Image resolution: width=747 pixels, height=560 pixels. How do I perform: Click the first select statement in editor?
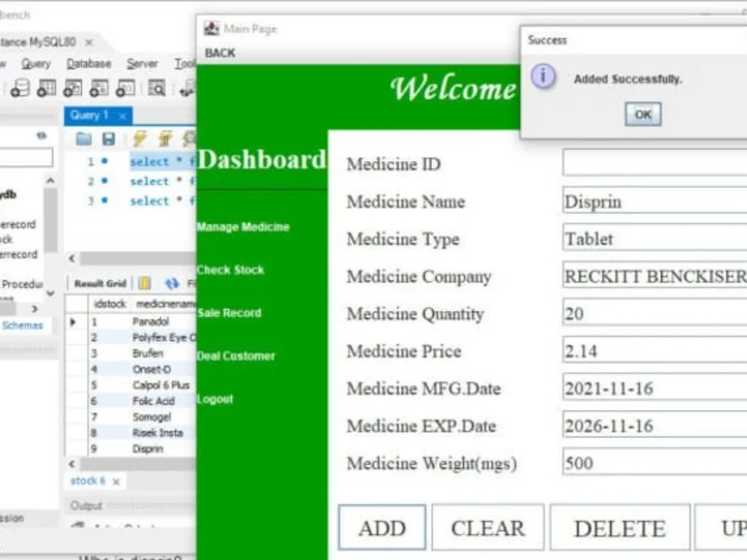(x=162, y=161)
